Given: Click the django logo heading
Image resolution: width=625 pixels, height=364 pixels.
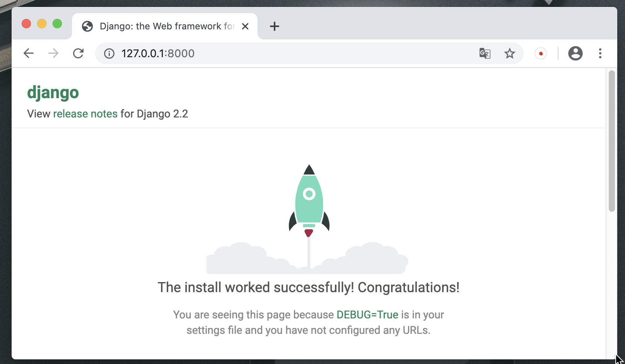Looking at the screenshot, I should click(x=53, y=93).
